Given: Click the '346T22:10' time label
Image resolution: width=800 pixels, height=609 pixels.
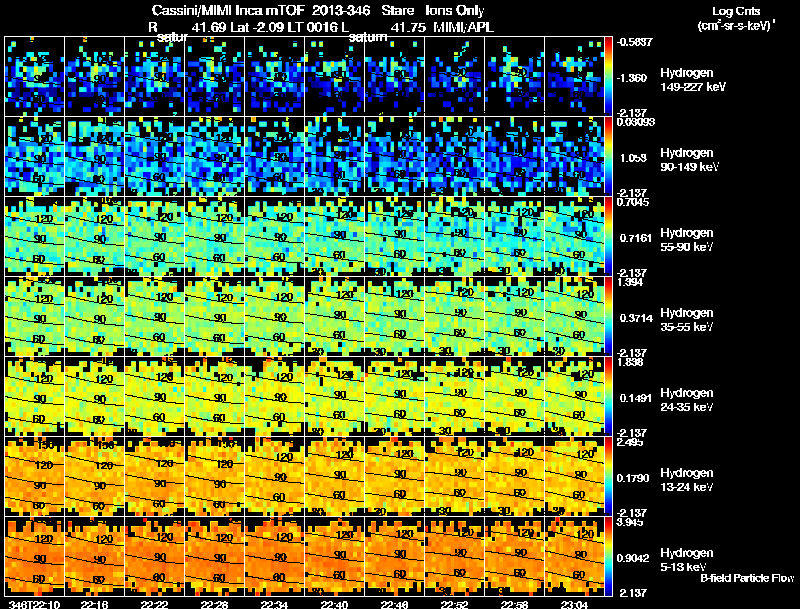Looking at the screenshot, I should 35,605.
